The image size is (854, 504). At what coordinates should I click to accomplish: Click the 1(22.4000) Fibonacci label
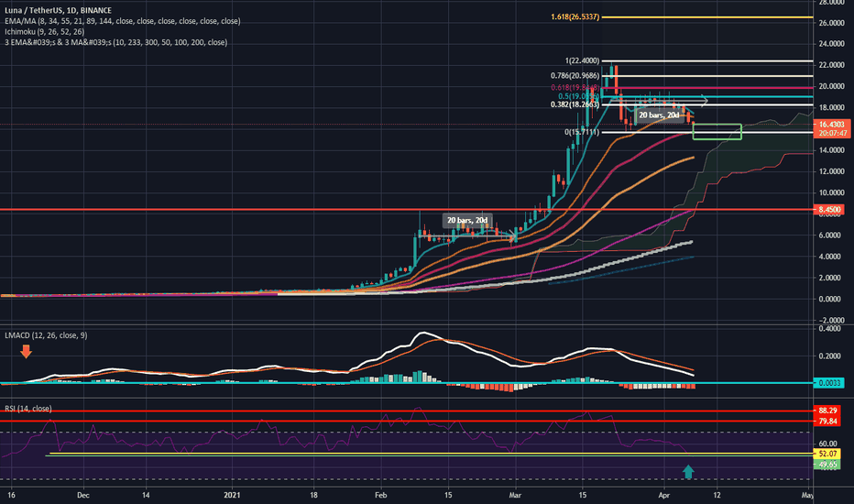tap(582, 61)
